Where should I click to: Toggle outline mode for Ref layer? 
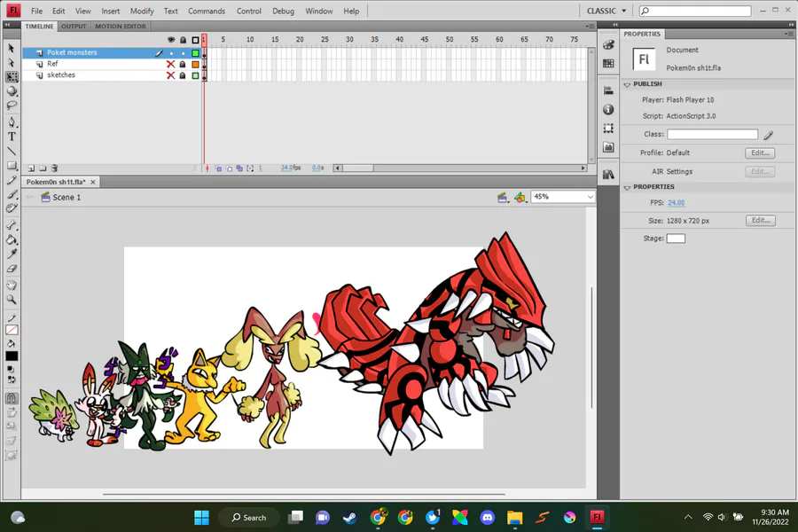[195, 64]
